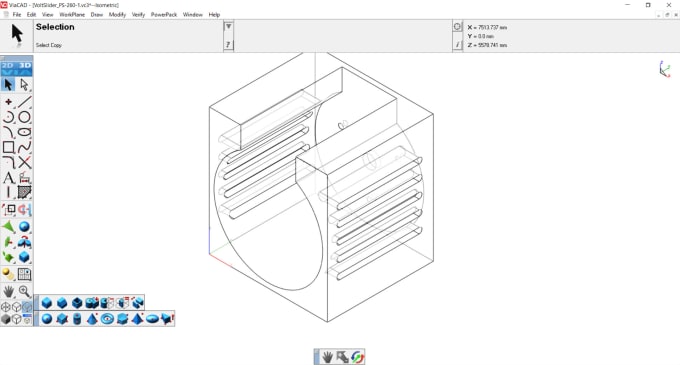Select the first blue cube in upper flyout
Screen dimensions: 680x365
tap(47, 303)
